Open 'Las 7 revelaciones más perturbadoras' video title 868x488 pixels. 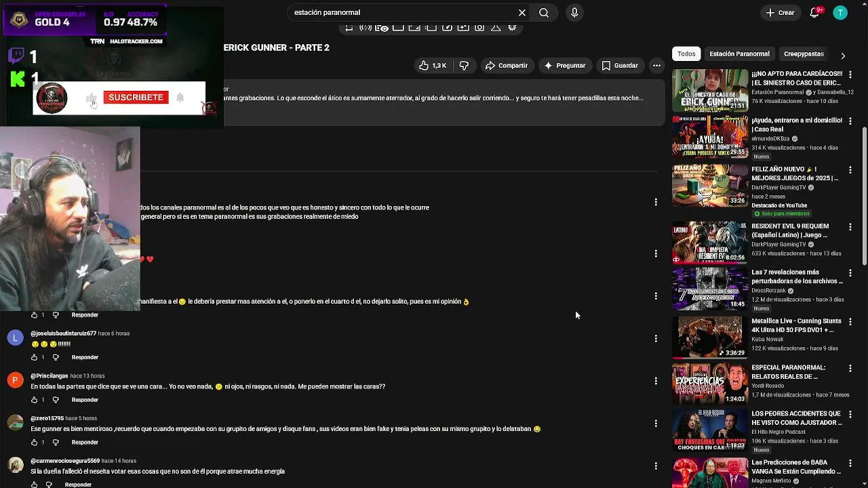pyautogui.click(x=797, y=277)
